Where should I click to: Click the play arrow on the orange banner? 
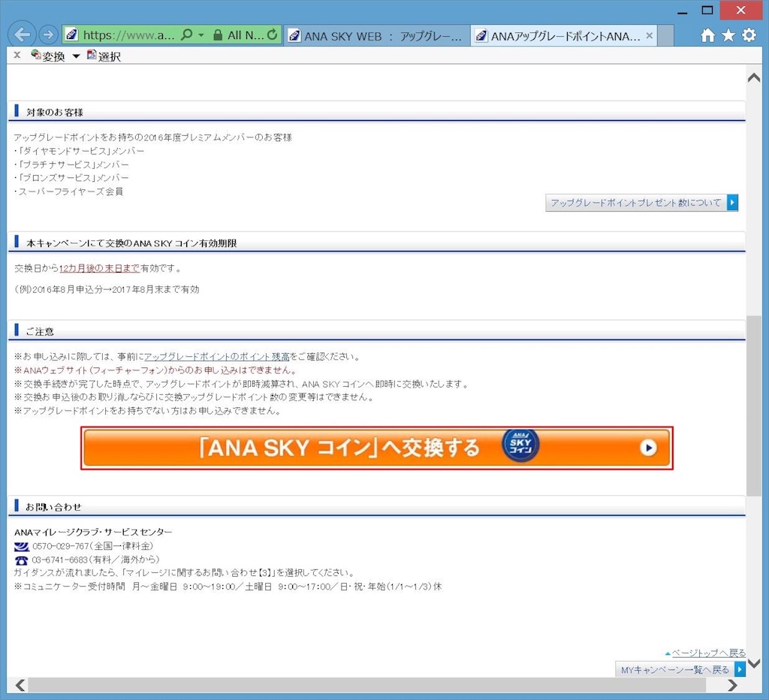(x=648, y=448)
